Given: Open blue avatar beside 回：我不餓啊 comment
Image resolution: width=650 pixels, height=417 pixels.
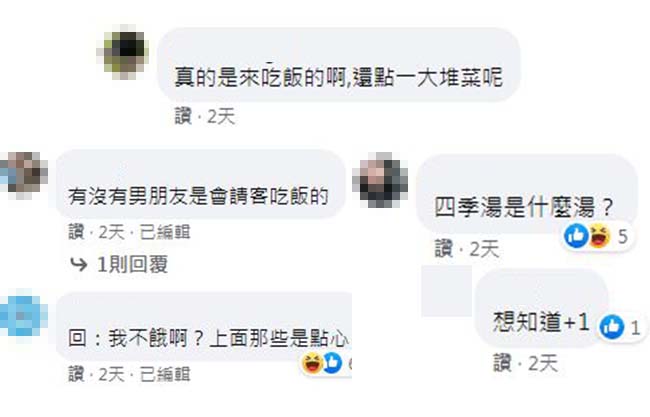Looking at the screenshot, I should [x=23, y=315].
